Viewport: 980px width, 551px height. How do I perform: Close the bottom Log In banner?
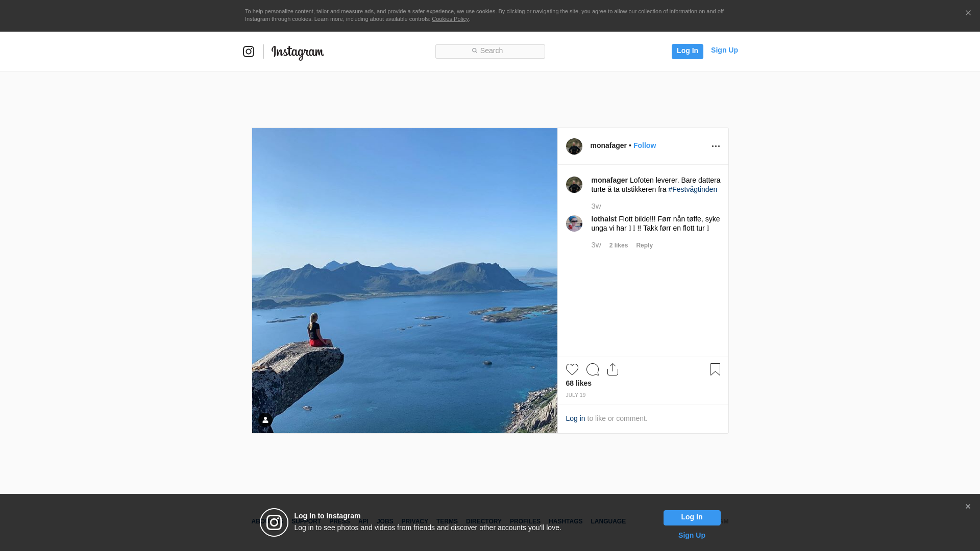tap(968, 507)
